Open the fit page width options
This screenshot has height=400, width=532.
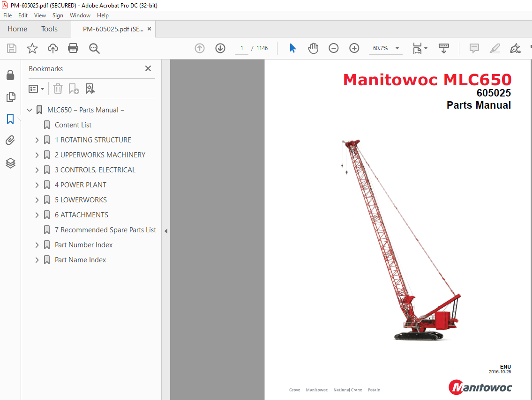click(420, 48)
